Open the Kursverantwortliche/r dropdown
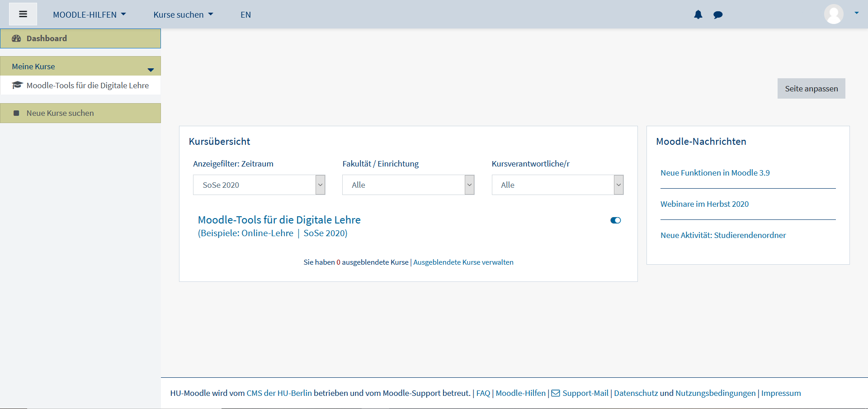868x409 pixels. (557, 185)
